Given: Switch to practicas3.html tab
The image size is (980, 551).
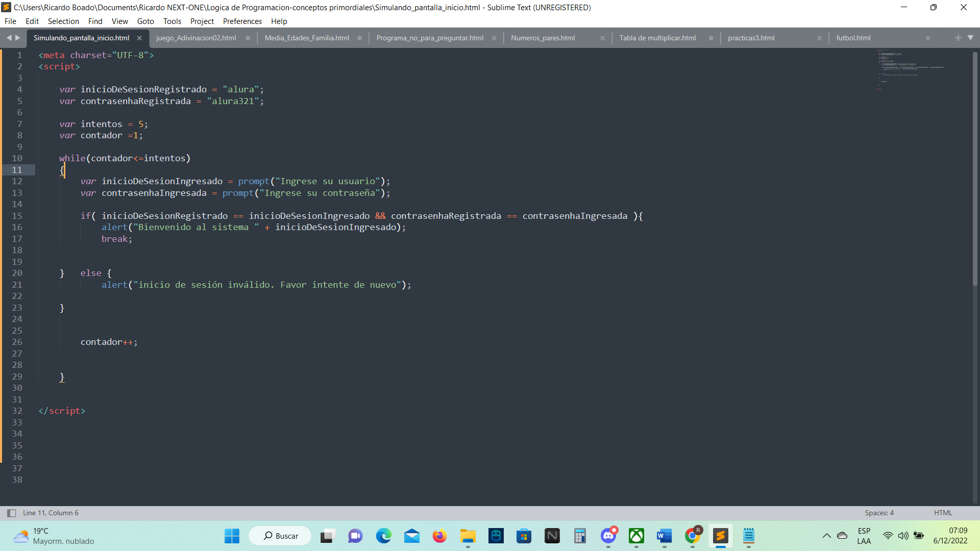Looking at the screenshot, I should click(751, 38).
